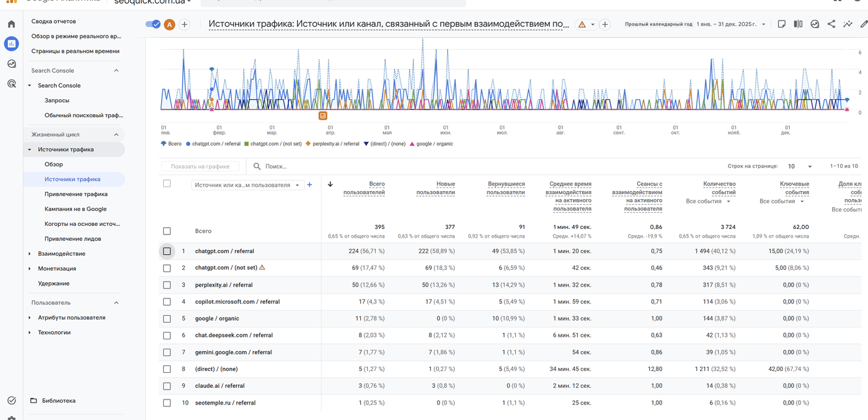Open Все события dropdown under Количество событий
868x420 pixels.
pyautogui.click(x=708, y=201)
